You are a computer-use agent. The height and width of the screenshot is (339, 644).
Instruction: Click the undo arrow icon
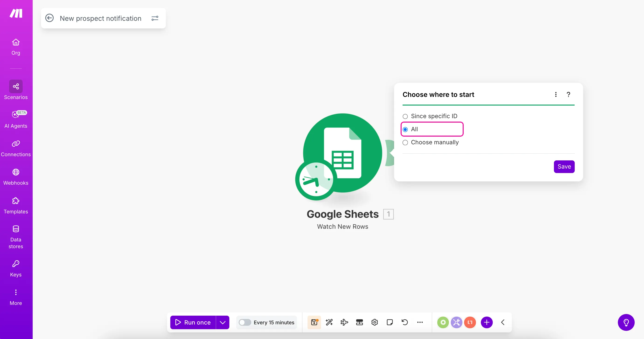pos(405,322)
